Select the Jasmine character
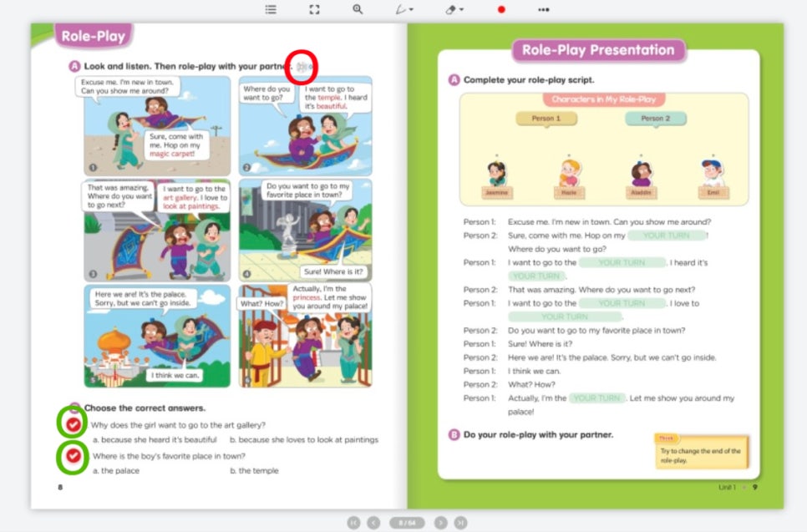The height and width of the screenshot is (532, 807). coord(497,178)
